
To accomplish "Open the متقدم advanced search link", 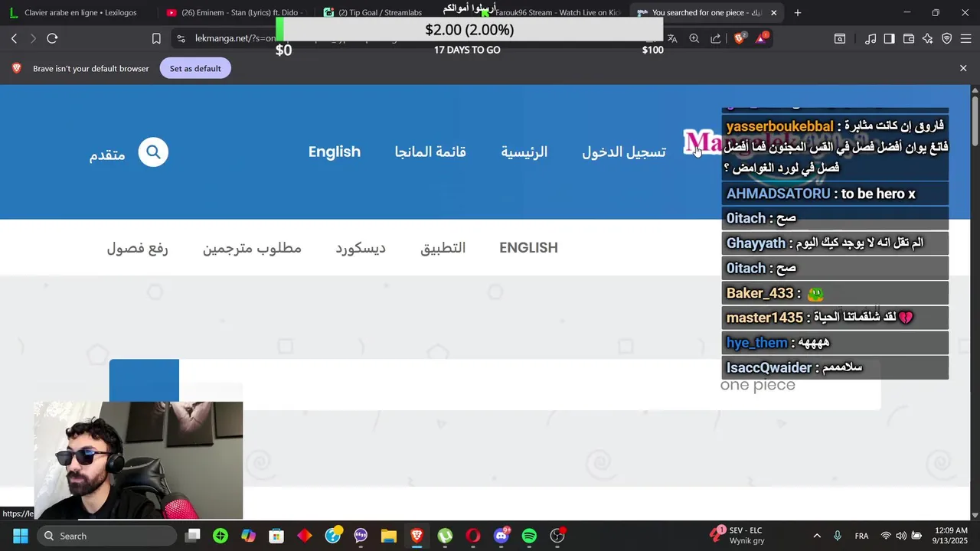I will point(107,154).
